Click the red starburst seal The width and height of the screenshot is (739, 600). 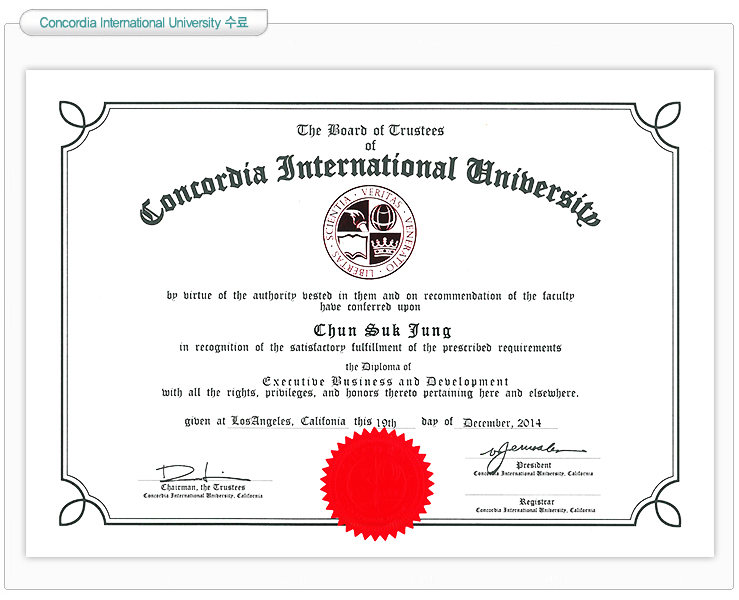377,484
